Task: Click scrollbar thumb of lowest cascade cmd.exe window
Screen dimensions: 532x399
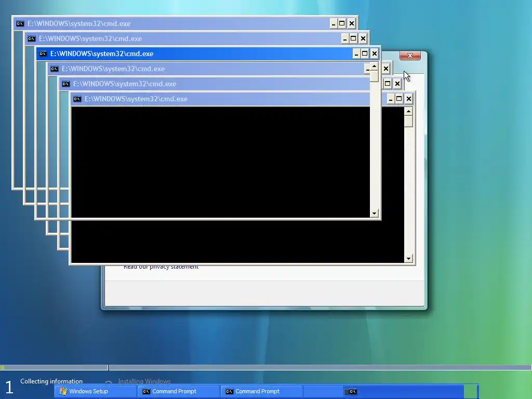Action: pyautogui.click(x=408, y=122)
